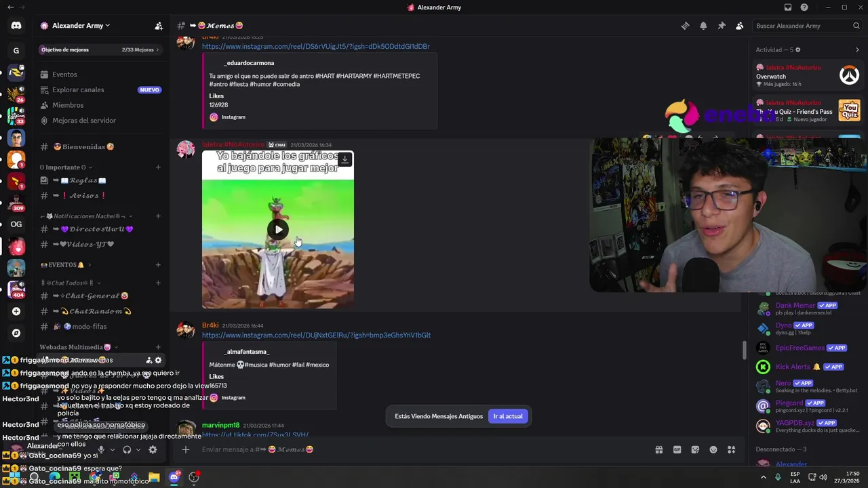Screen dimensions: 868x488
Task: Open Objetivo de mejoras boost progress
Action: pyautogui.click(x=100, y=49)
